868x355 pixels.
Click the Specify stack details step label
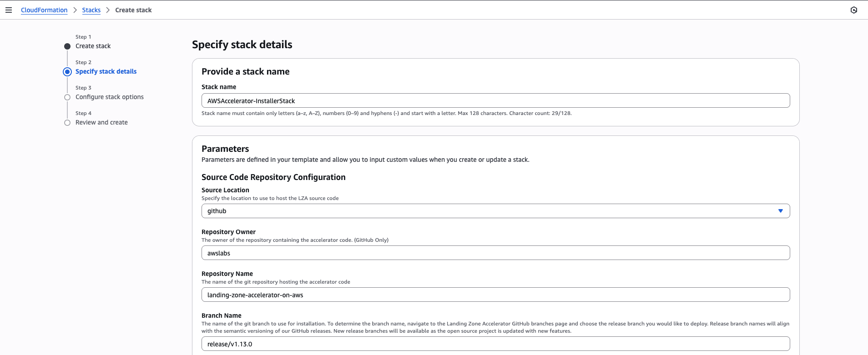click(x=106, y=71)
